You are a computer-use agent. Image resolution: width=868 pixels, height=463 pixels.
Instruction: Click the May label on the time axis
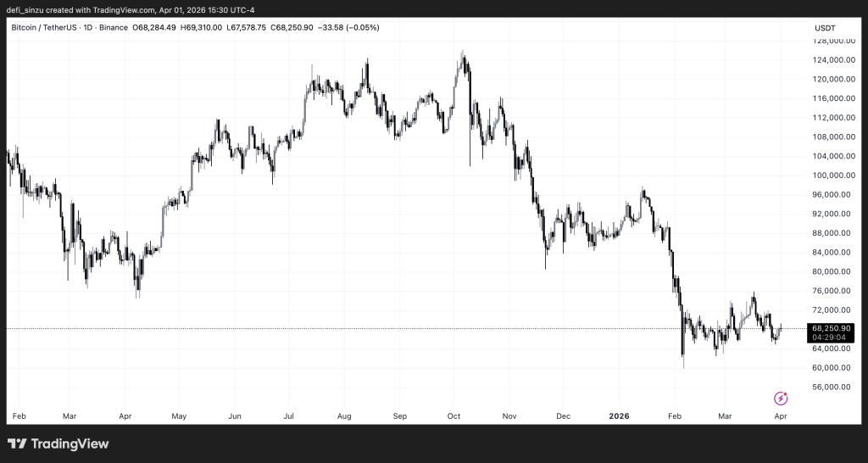[x=179, y=416]
